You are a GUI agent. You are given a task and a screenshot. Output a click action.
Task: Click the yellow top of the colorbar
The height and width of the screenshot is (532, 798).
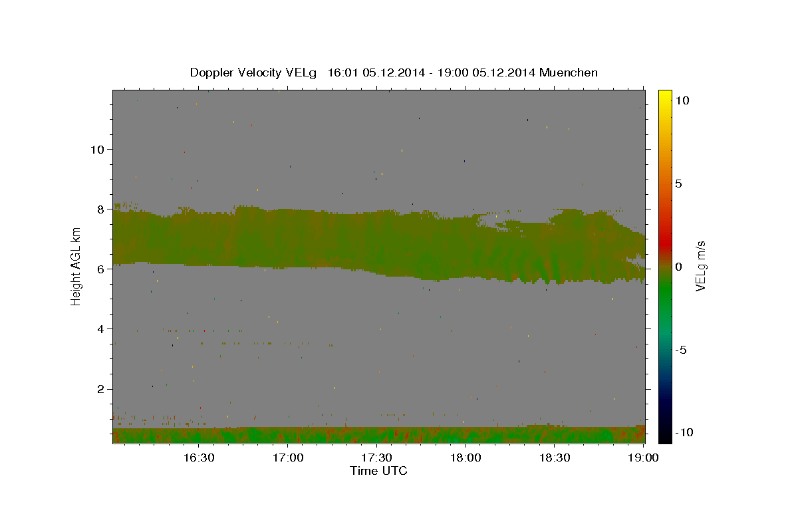point(664,96)
